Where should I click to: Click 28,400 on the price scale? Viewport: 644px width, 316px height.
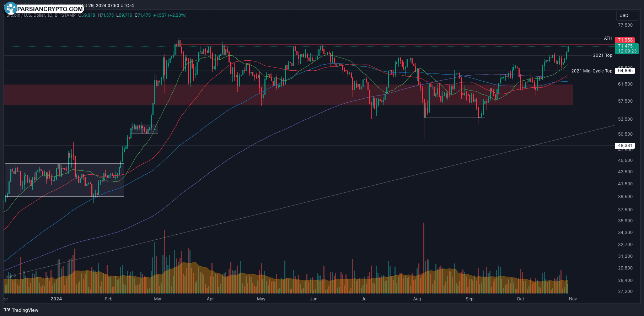click(626, 280)
